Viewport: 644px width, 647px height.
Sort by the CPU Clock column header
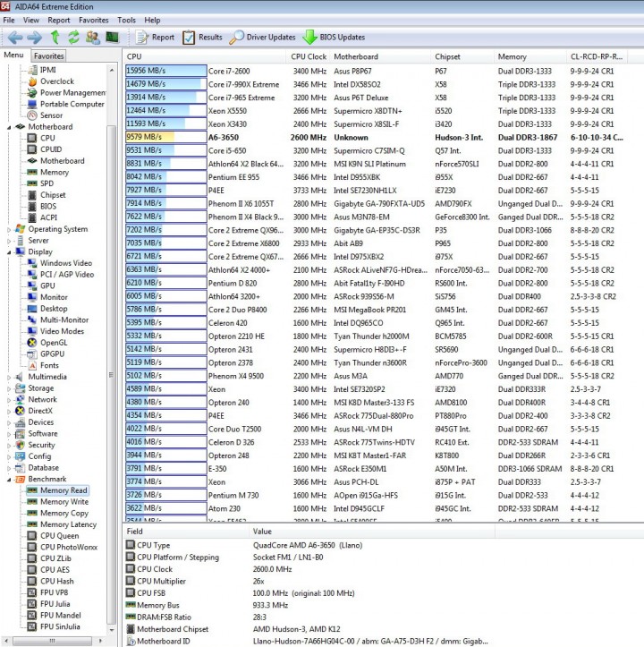[x=309, y=57]
